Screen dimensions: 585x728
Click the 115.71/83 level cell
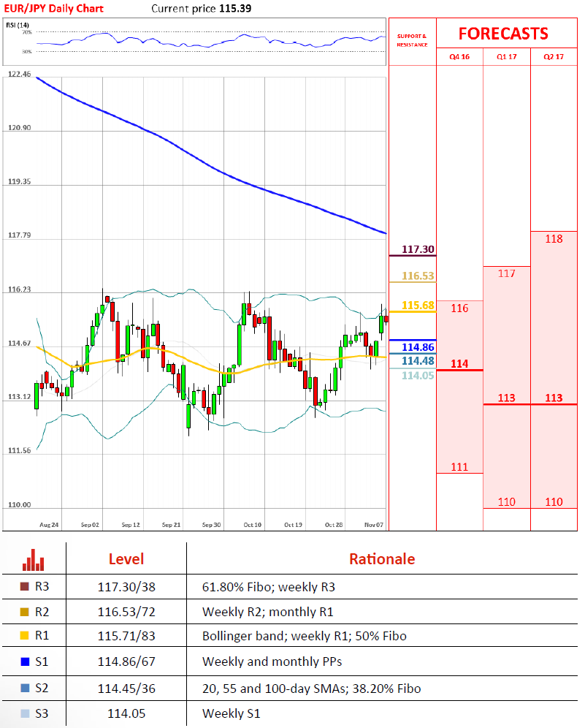coord(126,636)
